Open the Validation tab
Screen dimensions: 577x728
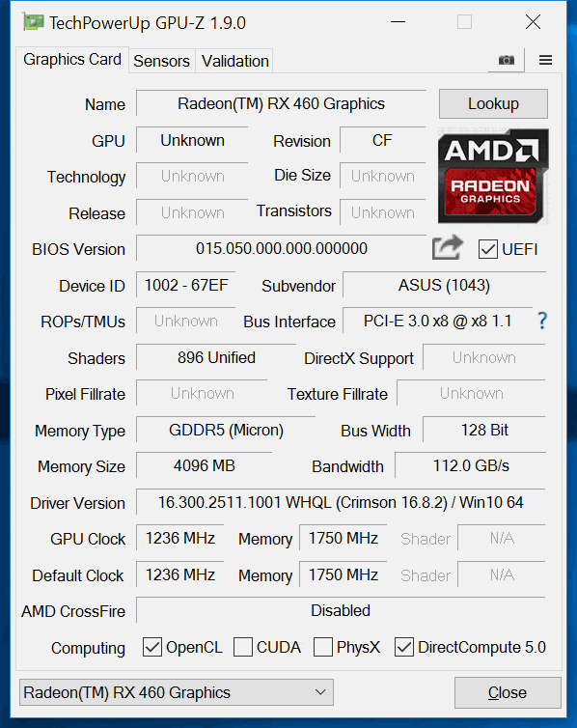(x=234, y=61)
